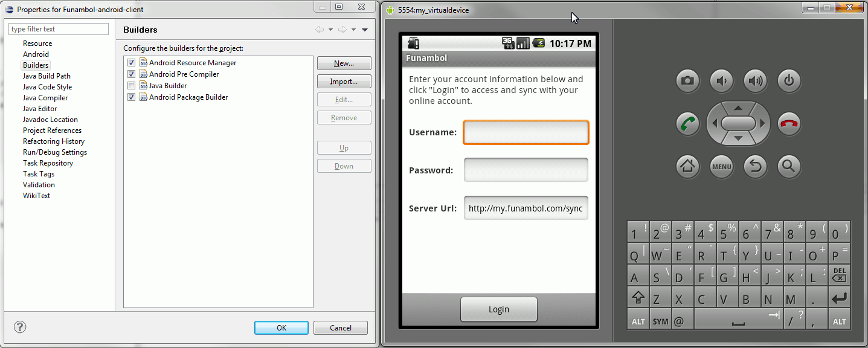Click the number 1 key on the emulator keyboard

tap(638, 231)
